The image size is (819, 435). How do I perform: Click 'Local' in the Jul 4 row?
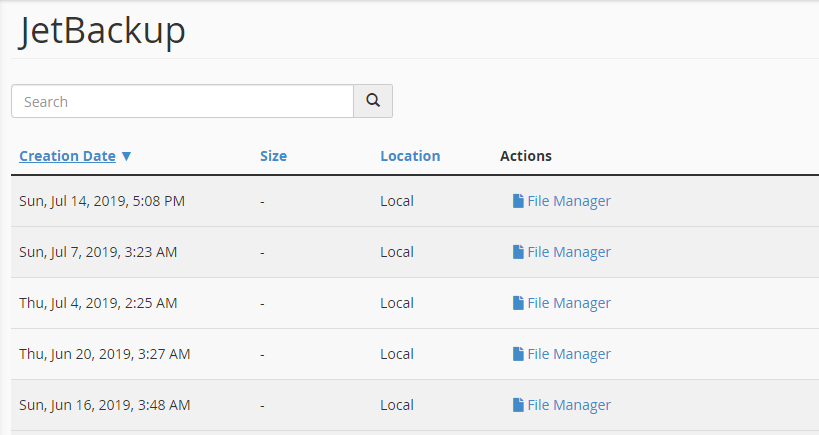397,303
